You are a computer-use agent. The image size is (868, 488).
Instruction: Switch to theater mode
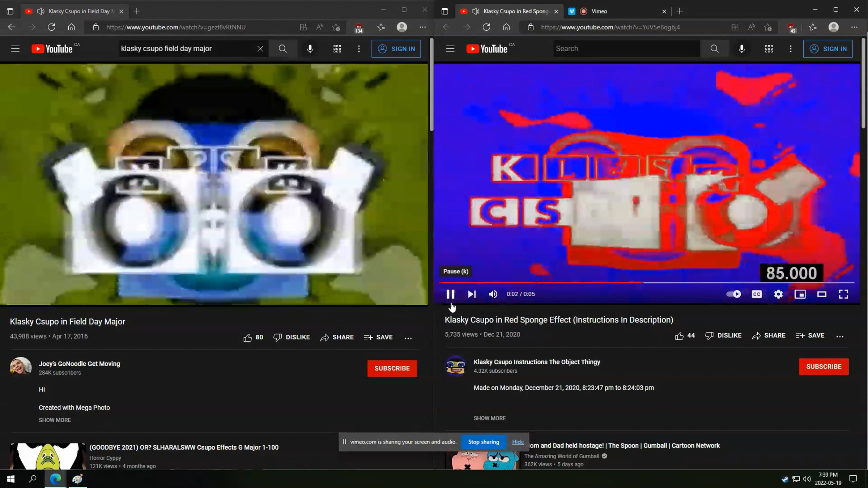(x=822, y=294)
